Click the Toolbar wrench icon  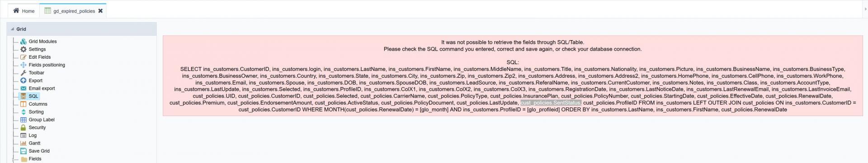[x=24, y=73]
